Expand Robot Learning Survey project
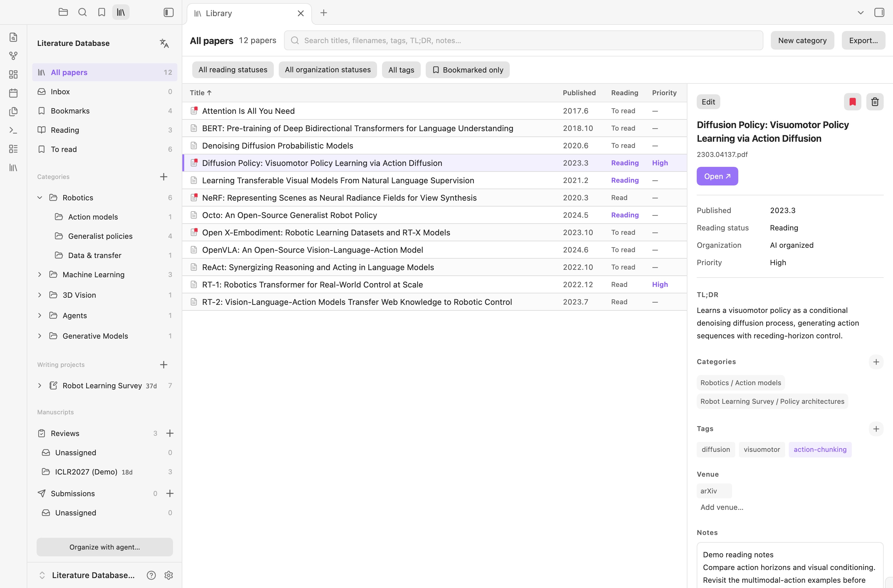This screenshot has width=893, height=588. pos(40,386)
